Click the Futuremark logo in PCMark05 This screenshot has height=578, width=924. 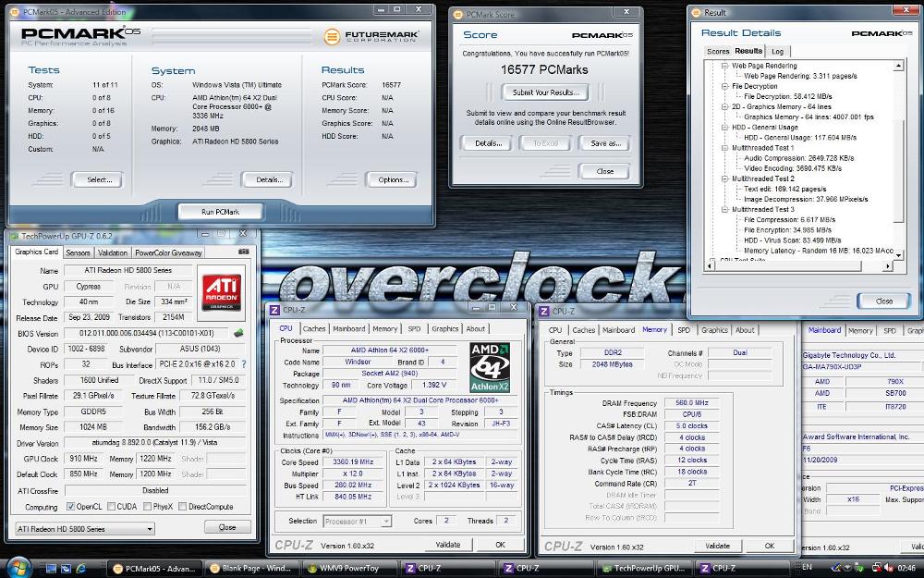[x=371, y=37]
